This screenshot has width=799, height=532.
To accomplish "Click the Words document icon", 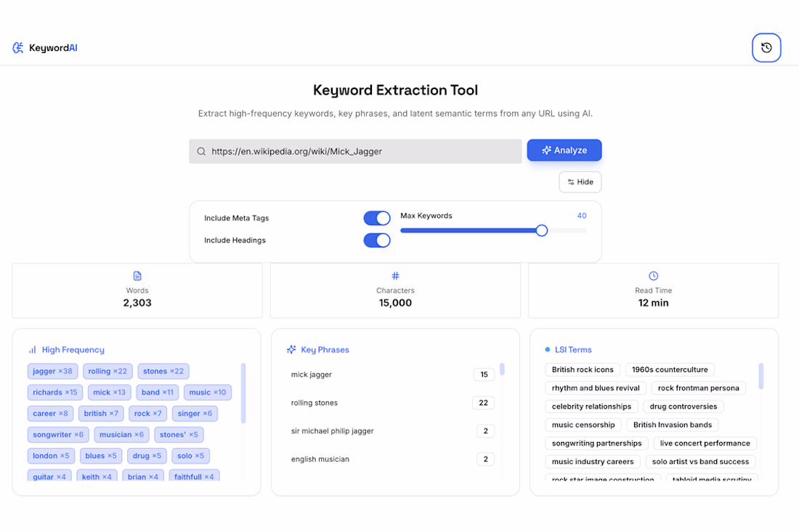I will click(x=137, y=276).
